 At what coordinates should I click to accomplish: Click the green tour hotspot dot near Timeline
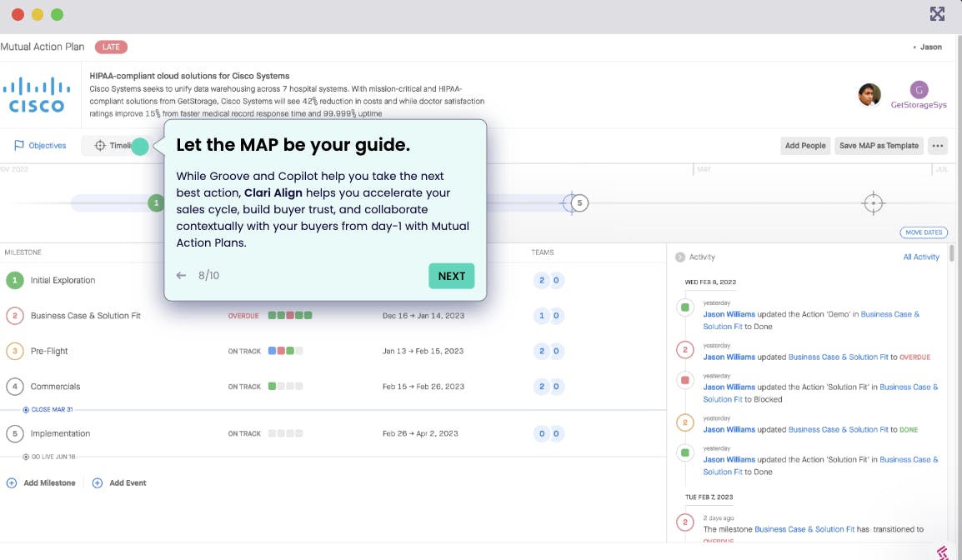140,147
